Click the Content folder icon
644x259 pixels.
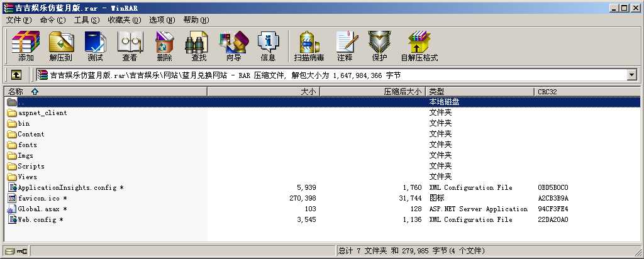click(x=12, y=135)
